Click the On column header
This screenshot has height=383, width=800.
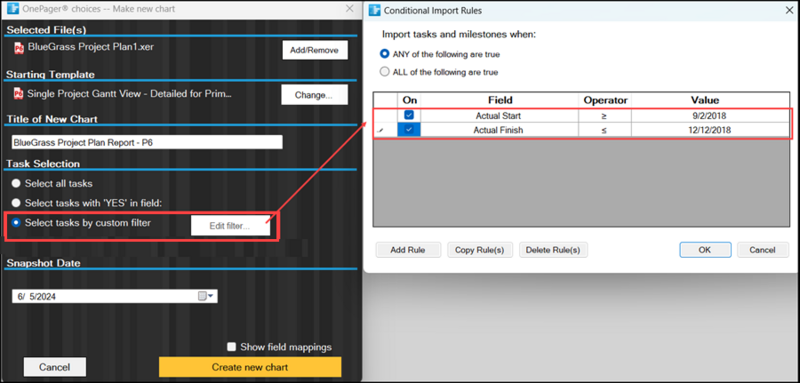coord(410,100)
